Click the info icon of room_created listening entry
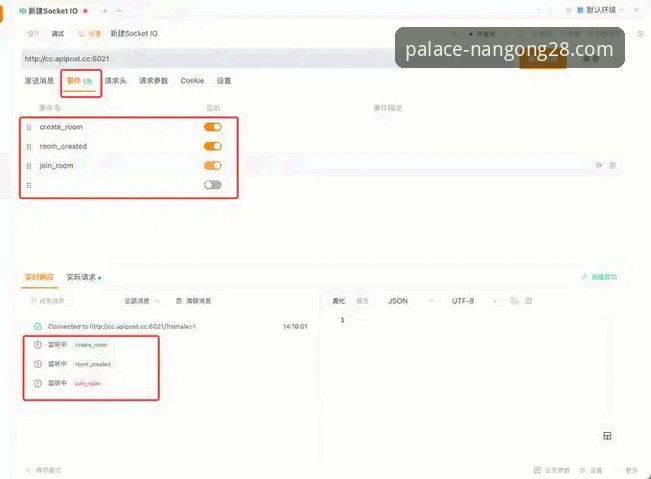 pos(38,364)
